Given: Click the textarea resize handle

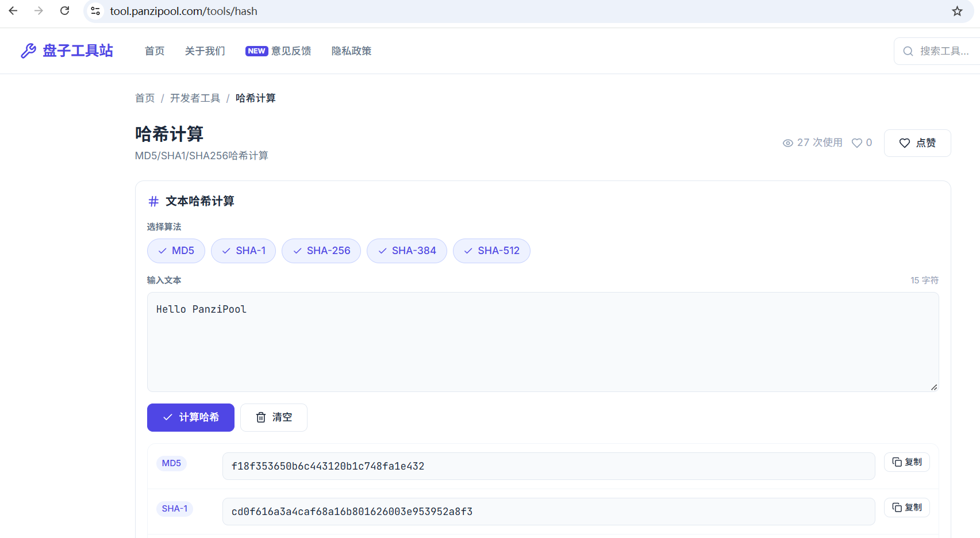Looking at the screenshot, I should click(934, 387).
